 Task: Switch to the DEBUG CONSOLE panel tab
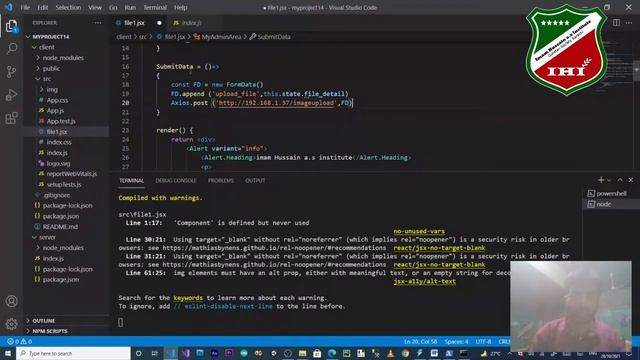176,180
